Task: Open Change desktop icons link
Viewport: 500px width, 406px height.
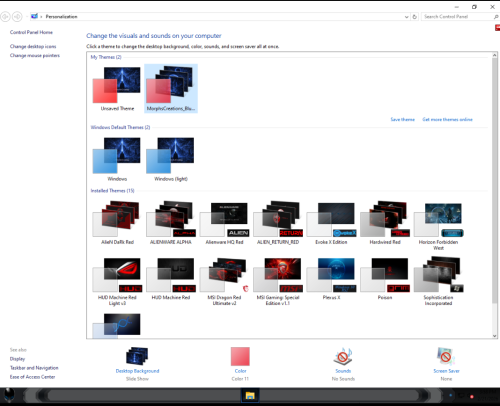Action: pyautogui.click(x=33, y=46)
